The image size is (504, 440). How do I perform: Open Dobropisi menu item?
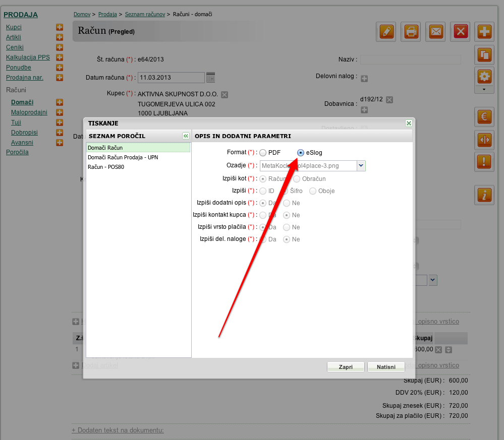point(24,133)
